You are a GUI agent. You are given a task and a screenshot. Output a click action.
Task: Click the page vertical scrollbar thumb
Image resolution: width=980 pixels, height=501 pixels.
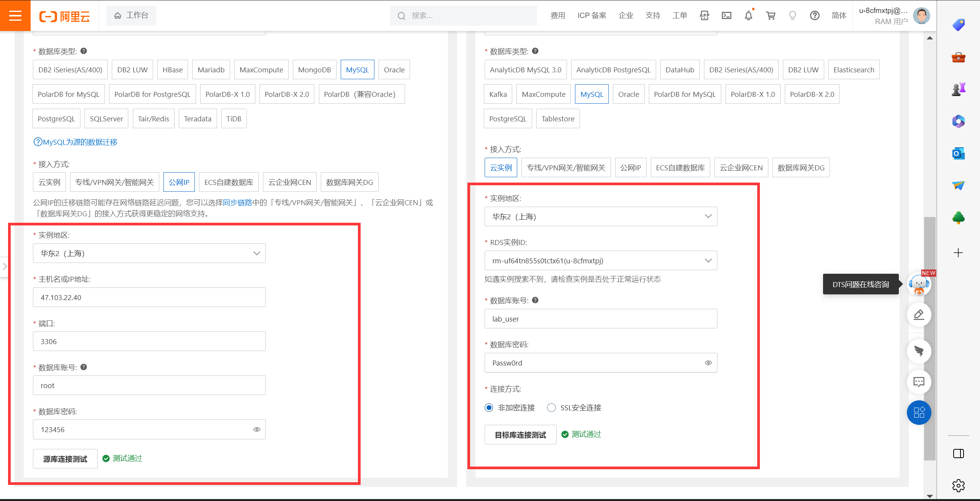pos(929,338)
